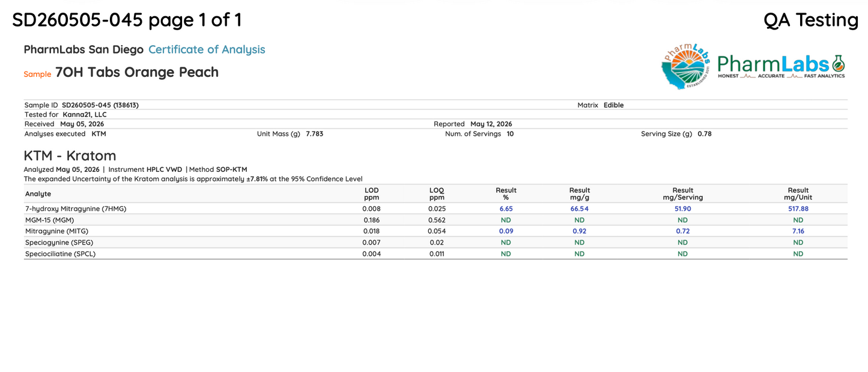Click the Matrix Edible field

(x=601, y=105)
